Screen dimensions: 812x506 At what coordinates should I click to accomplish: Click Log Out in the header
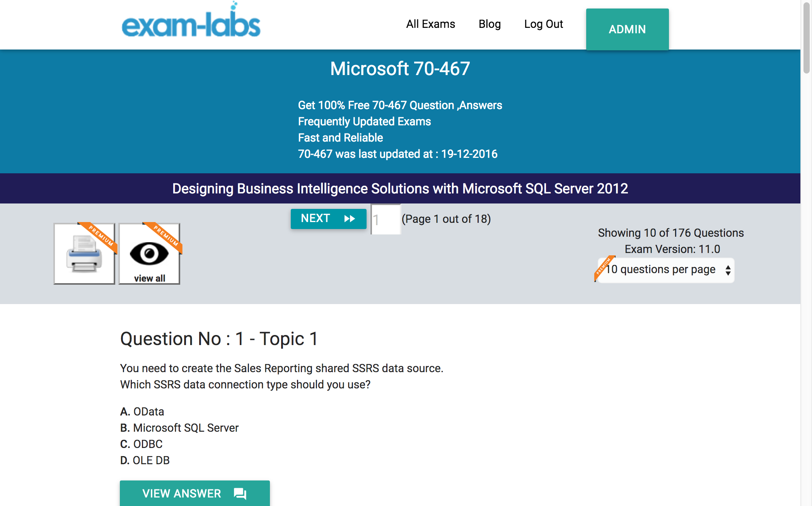click(x=543, y=24)
